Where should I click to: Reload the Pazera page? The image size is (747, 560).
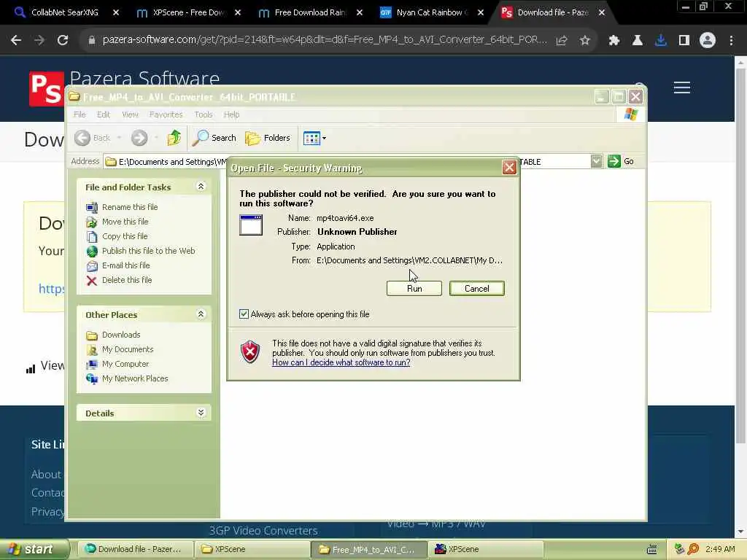pos(63,41)
